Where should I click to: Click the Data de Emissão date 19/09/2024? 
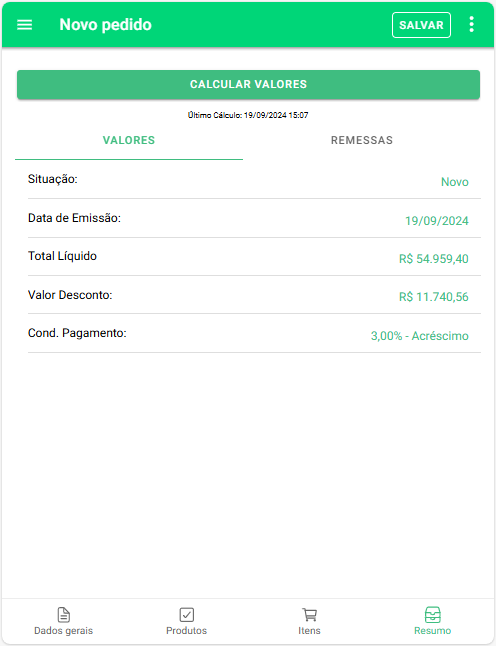pyautogui.click(x=437, y=221)
